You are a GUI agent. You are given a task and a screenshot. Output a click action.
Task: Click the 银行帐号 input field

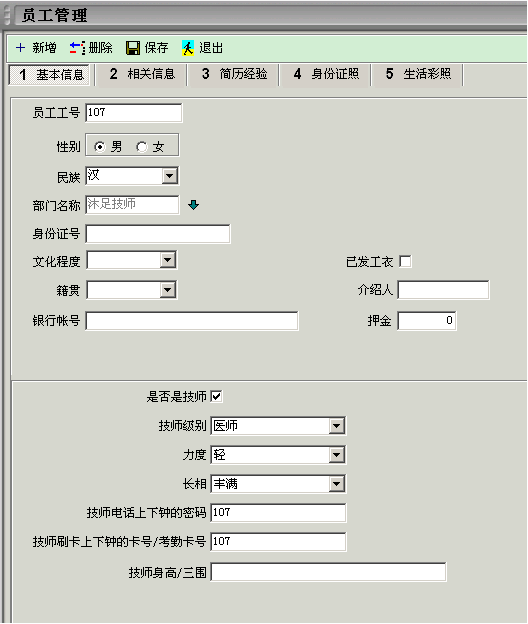coord(192,321)
